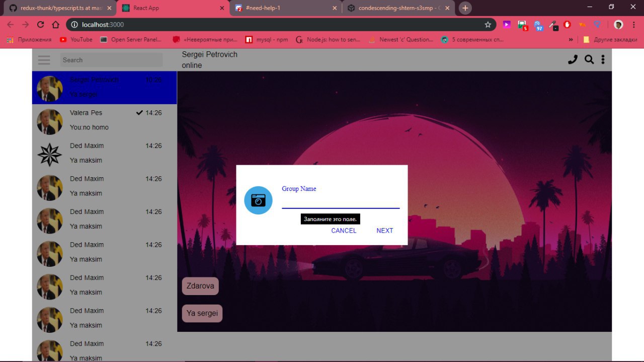The height and width of the screenshot is (362, 644).
Task: Switch to condescending-shtern-s3smp tab
Action: [398, 8]
